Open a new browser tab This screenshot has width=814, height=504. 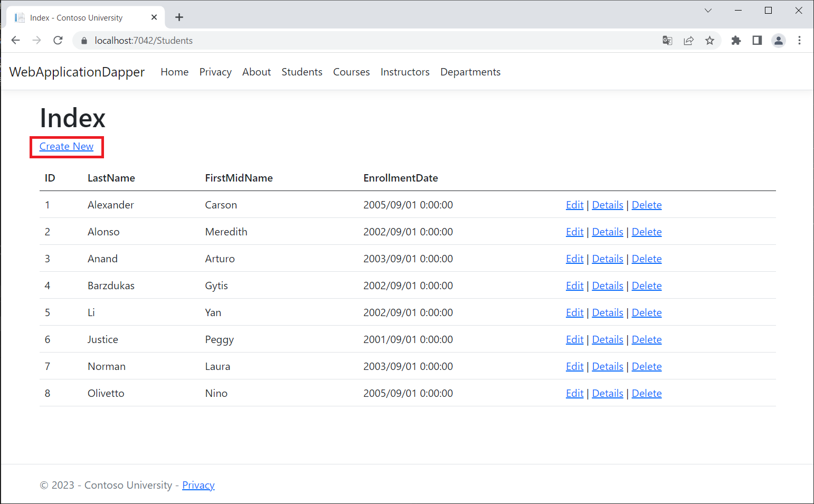point(179,17)
